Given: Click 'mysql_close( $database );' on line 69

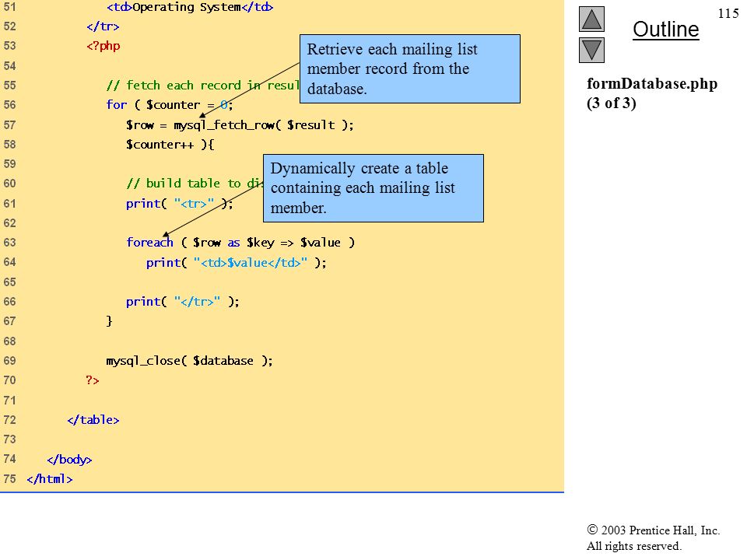Looking at the screenshot, I should click(189, 361).
